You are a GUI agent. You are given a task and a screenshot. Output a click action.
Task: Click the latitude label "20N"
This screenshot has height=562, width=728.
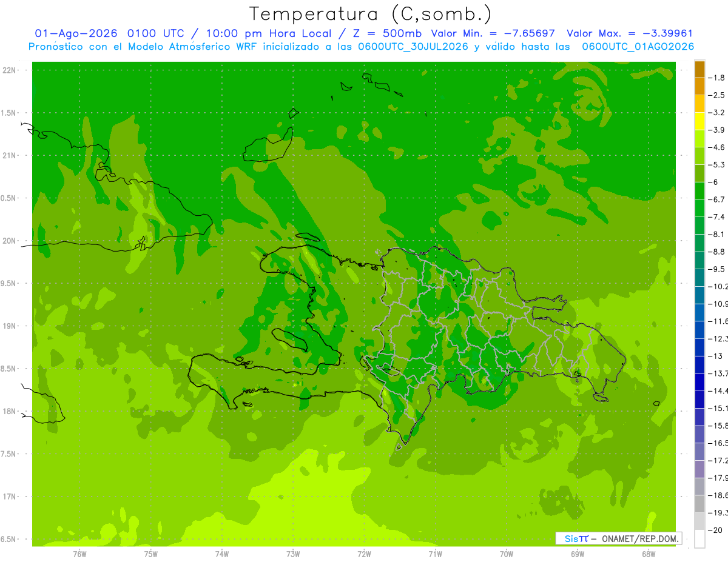click(x=10, y=241)
